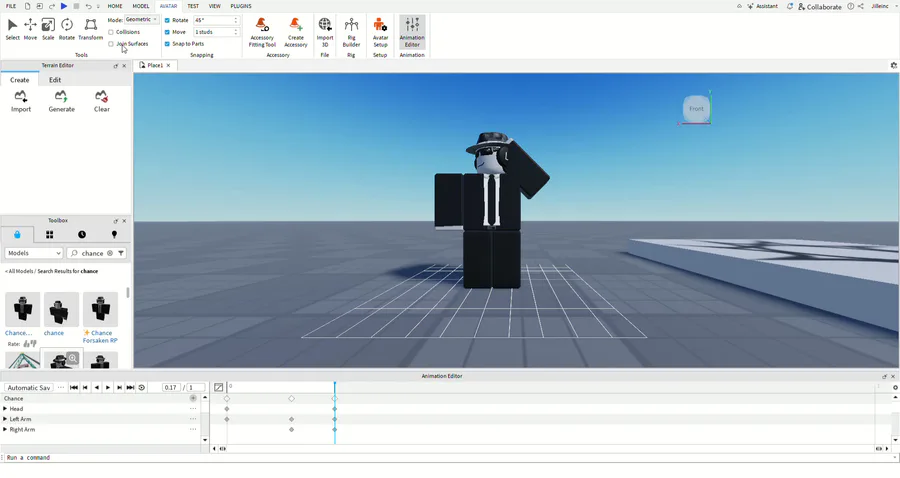The image size is (900, 478).
Task: Toggle animation looping in the Animation Editor
Action: point(141,387)
